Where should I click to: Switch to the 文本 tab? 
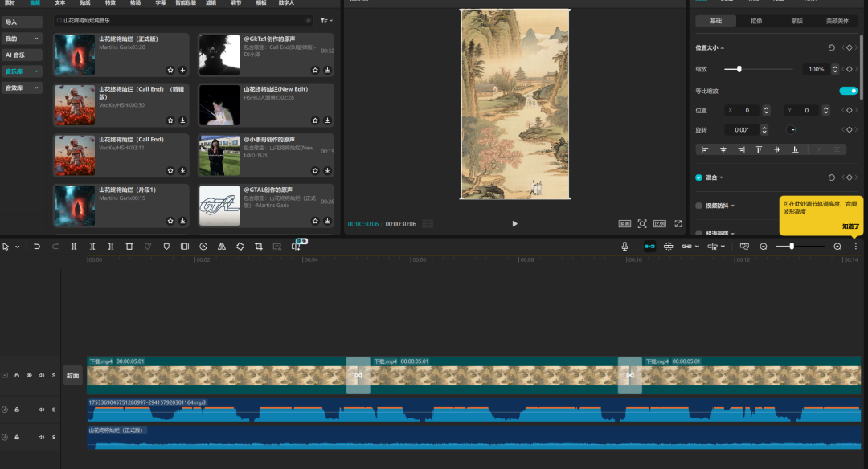coord(59,2)
